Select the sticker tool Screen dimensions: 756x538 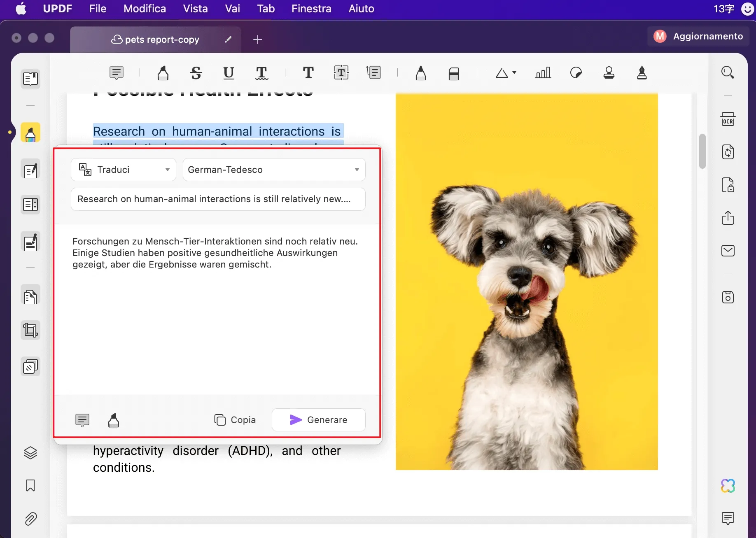point(576,73)
